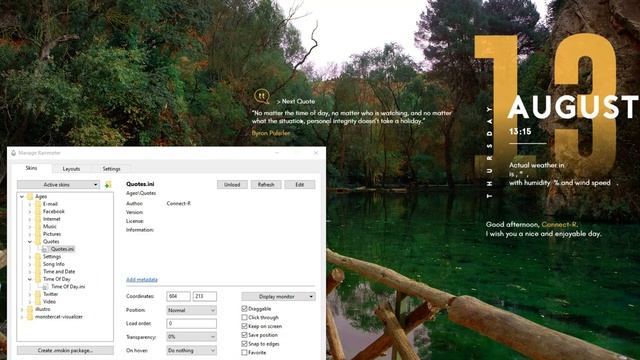Click the Unload button
The image size is (640, 360).
[232, 184]
